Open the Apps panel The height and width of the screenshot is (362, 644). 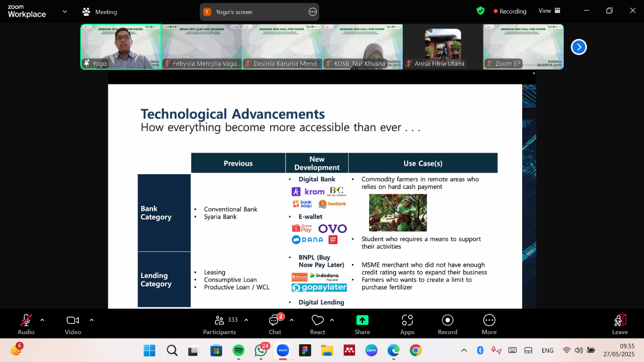[407, 324]
